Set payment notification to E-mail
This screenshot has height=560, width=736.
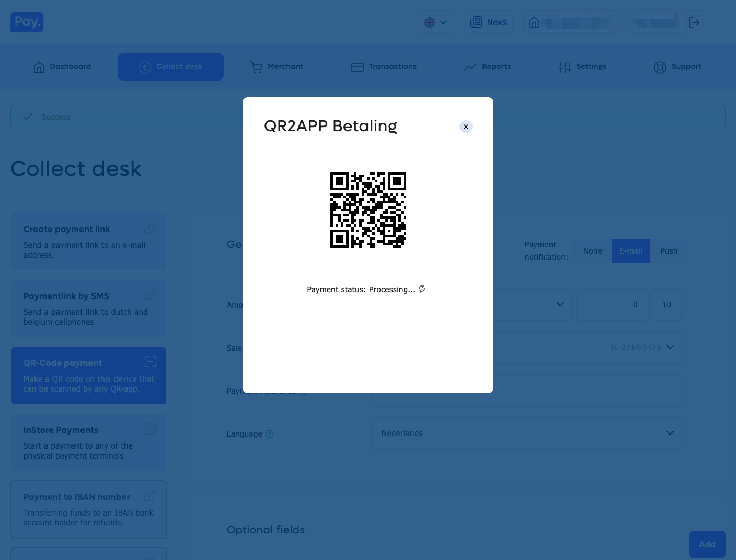pos(631,251)
